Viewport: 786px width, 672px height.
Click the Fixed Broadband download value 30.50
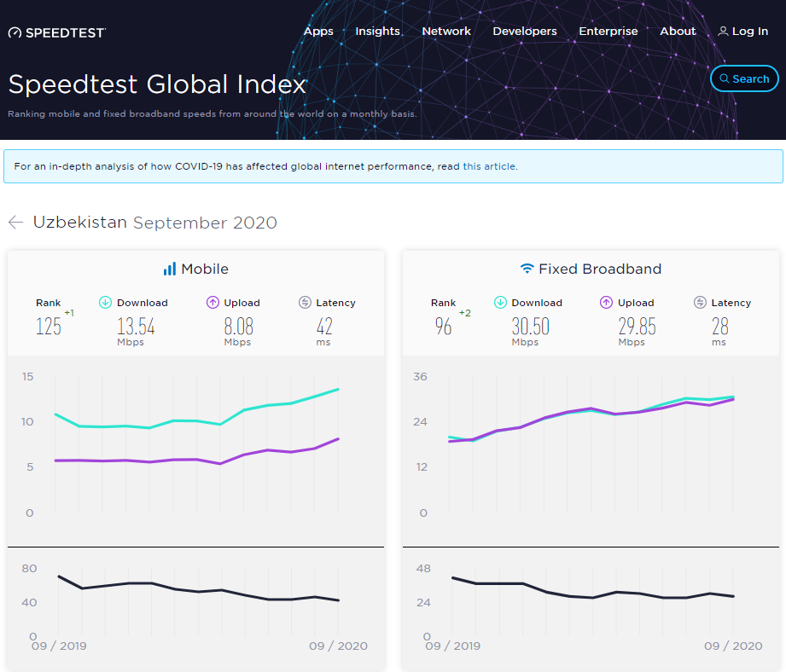click(x=530, y=327)
